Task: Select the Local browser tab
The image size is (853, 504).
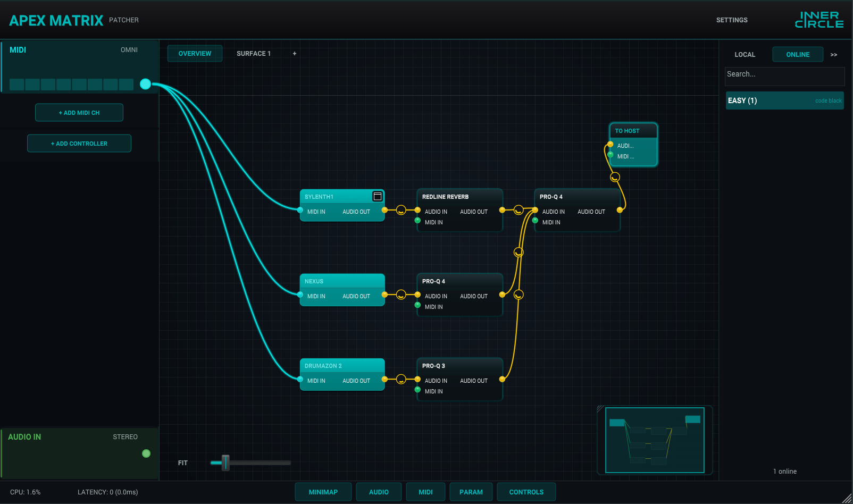Action: pyautogui.click(x=745, y=55)
